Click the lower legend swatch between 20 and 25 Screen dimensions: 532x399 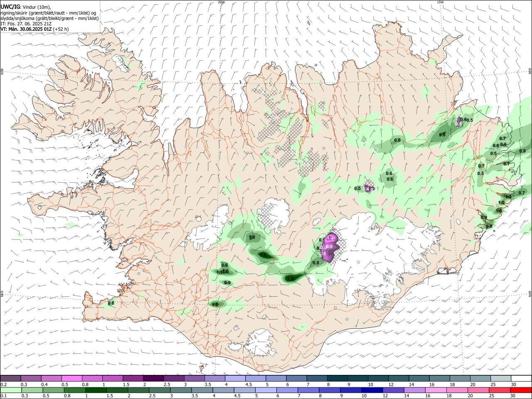pos(479,390)
